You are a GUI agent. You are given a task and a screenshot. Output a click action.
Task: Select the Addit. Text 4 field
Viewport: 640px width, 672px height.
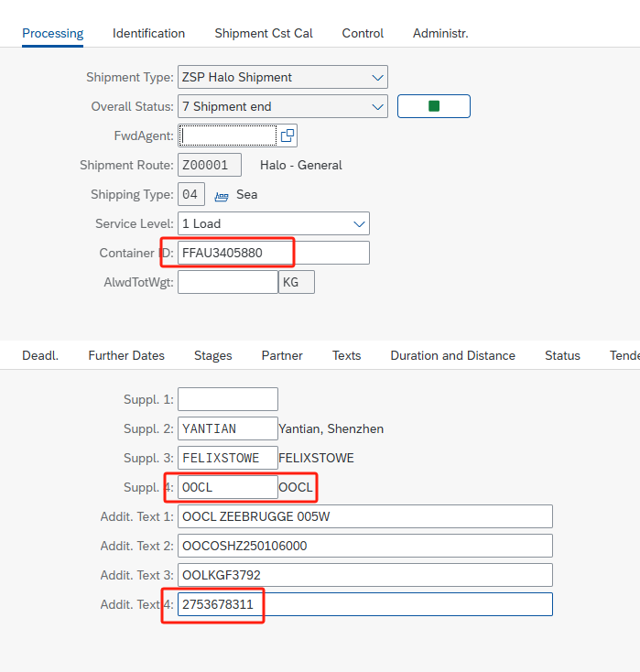(x=365, y=604)
